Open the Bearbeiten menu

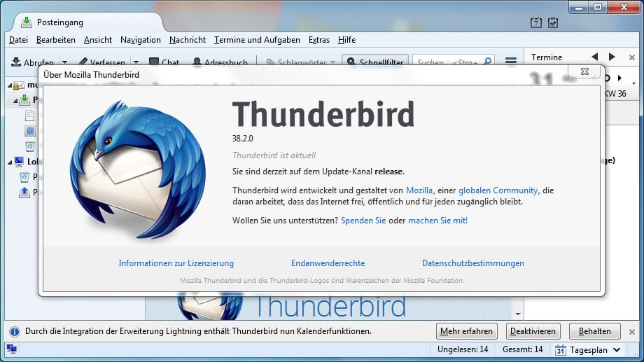[x=56, y=40]
